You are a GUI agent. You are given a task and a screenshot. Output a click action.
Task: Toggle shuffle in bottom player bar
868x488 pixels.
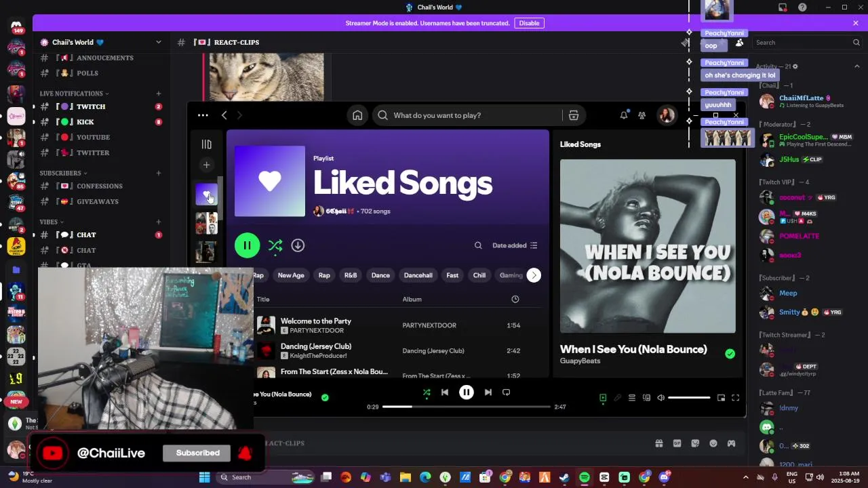[x=427, y=392]
